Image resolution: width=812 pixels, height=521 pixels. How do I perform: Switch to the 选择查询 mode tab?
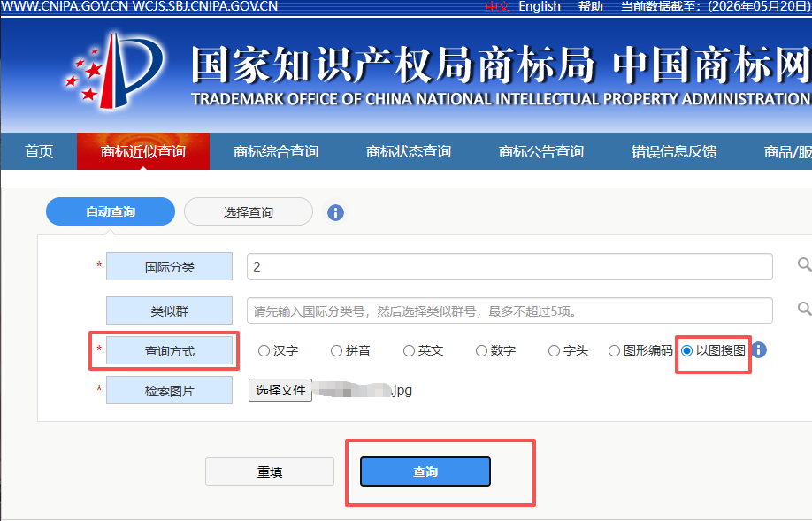coord(249,211)
